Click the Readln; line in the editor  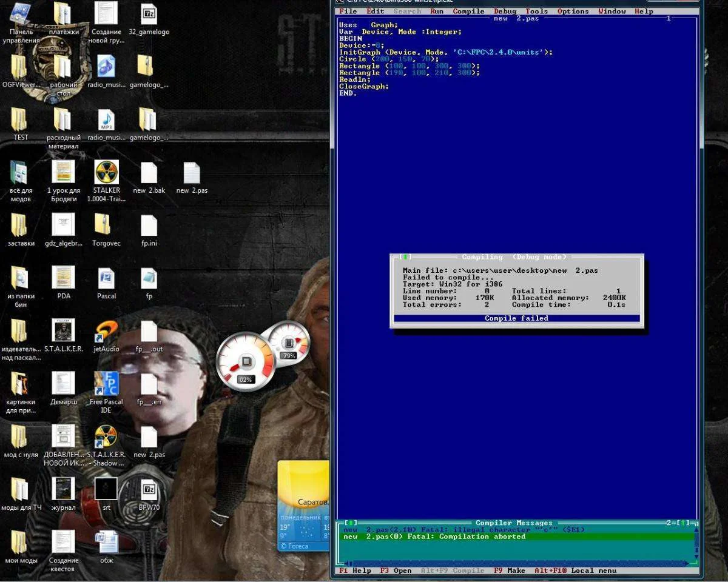pyautogui.click(x=355, y=79)
